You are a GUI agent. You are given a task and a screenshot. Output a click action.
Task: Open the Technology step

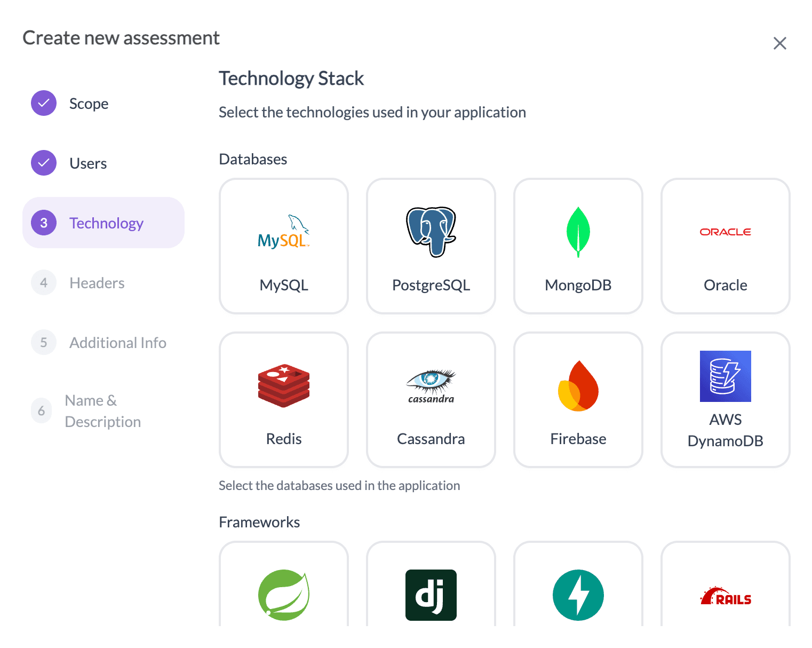pyautogui.click(x=106, y=223)
